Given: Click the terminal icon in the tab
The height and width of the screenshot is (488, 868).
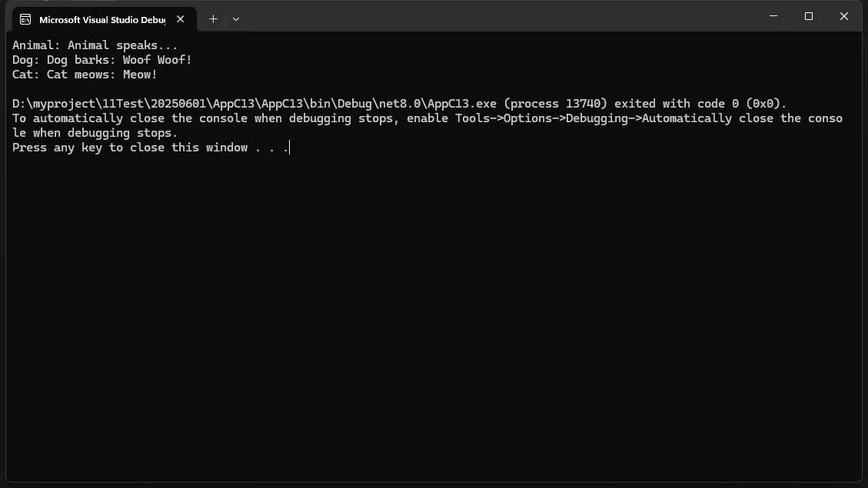Looking at the screenshot, I should 25,19.
